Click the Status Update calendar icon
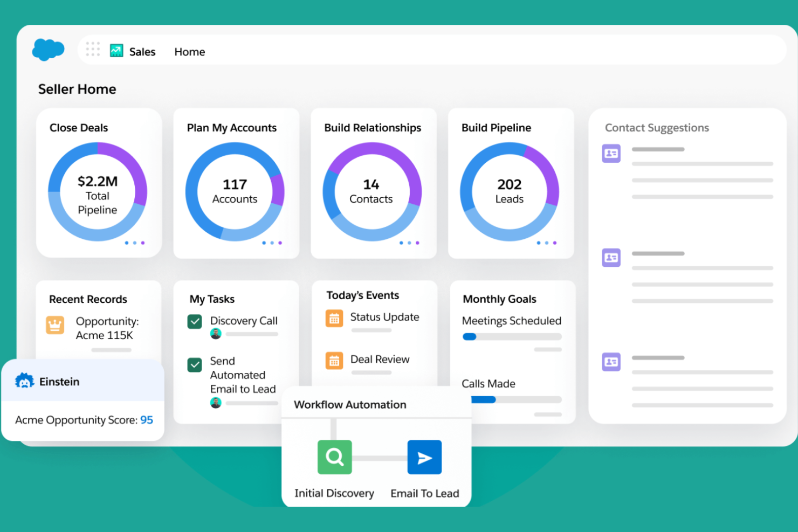The image size is (798, 532). [x=334, y=319]
